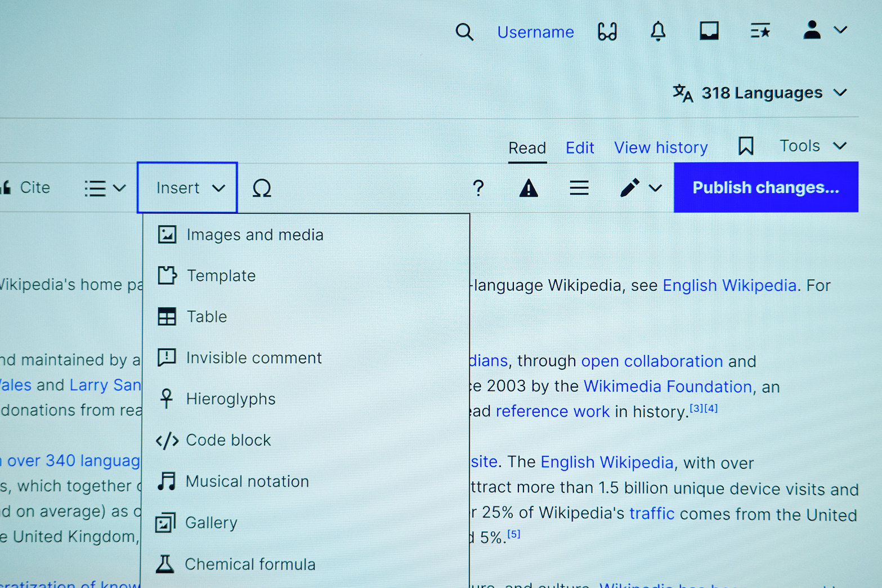This screenshot has width=882, height=588.
Task: Click the Cite toolbar button
Action: tap(26, 187)
